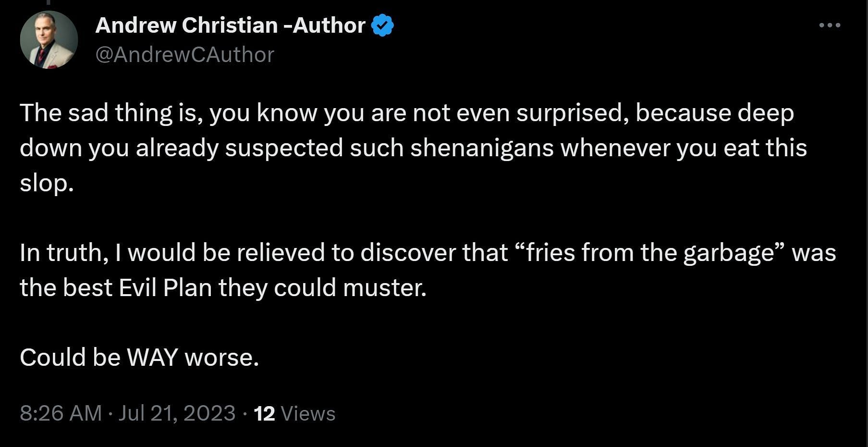Click the first line starting 'The sad thing is'
The width and height of the screenshot is (868, 447).
(x=406, y=113)
